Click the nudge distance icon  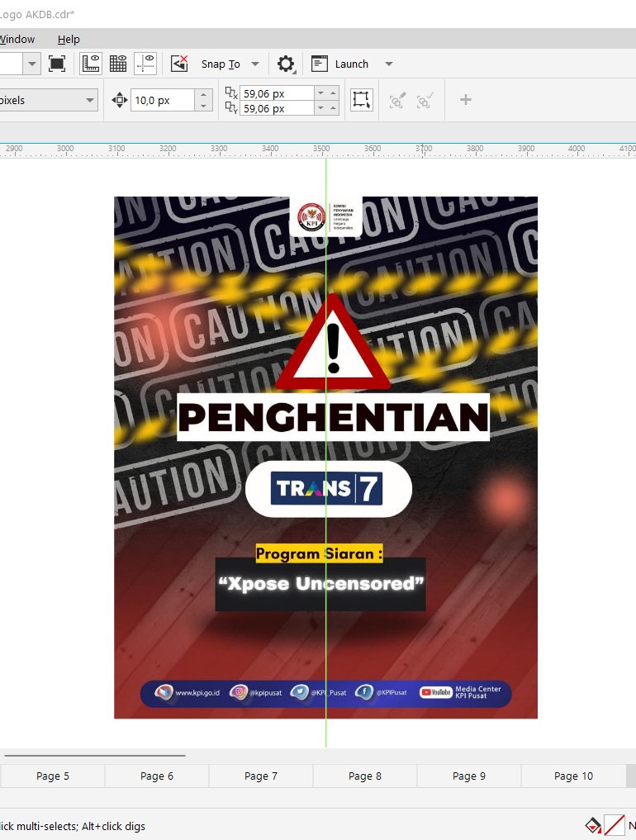pos(119,100)
